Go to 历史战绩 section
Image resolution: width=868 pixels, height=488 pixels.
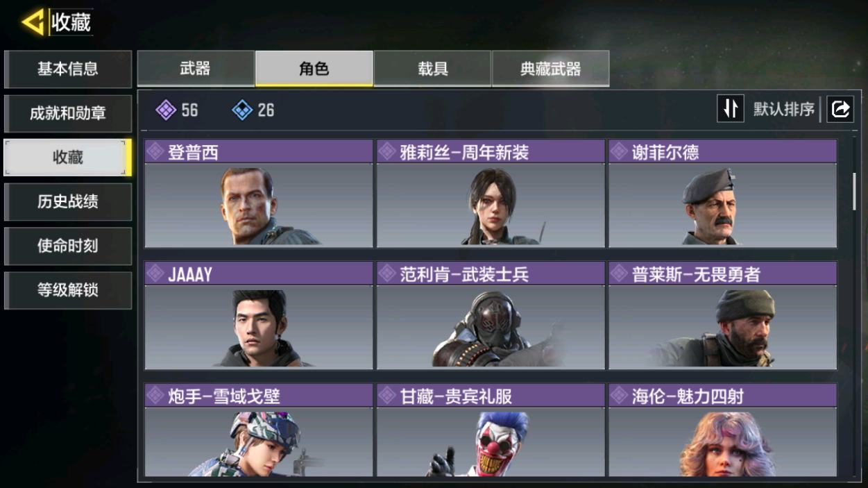(x=68, y=202)
